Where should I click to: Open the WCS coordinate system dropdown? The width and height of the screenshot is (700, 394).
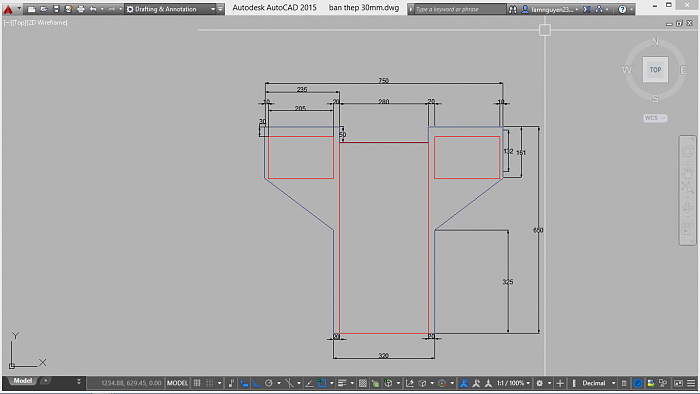point(655,118)
